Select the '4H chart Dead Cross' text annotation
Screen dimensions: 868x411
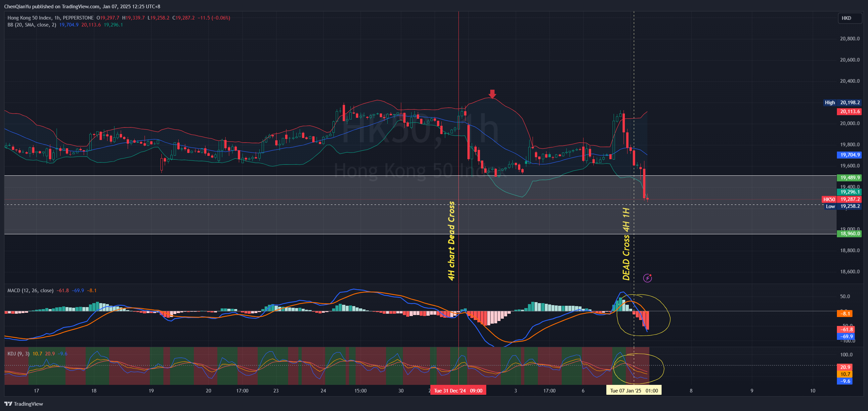452,241
